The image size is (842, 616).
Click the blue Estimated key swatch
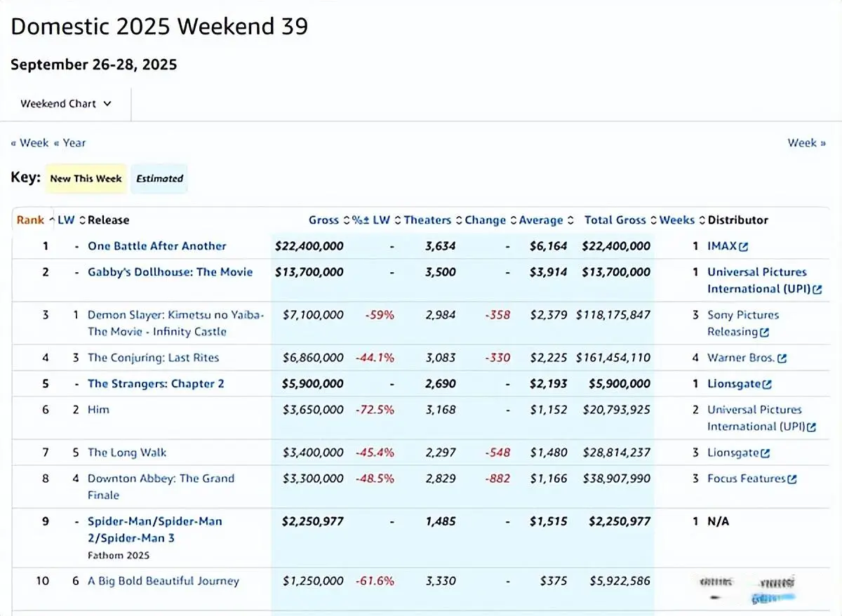pos(159,179)
